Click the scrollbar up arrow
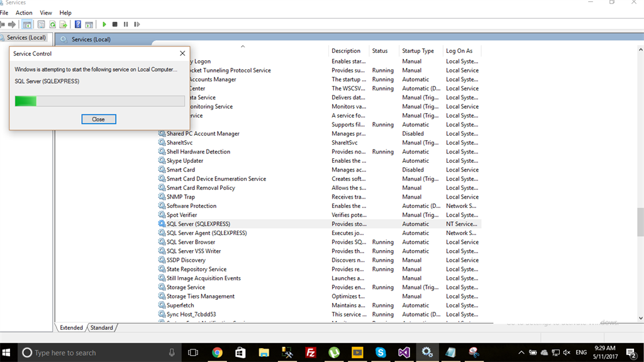The width and height of the screenshot is (644, 362). coord(640,50)
